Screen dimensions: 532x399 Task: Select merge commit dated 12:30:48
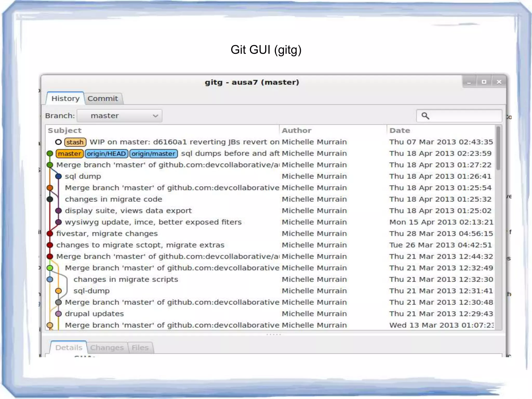270,302
